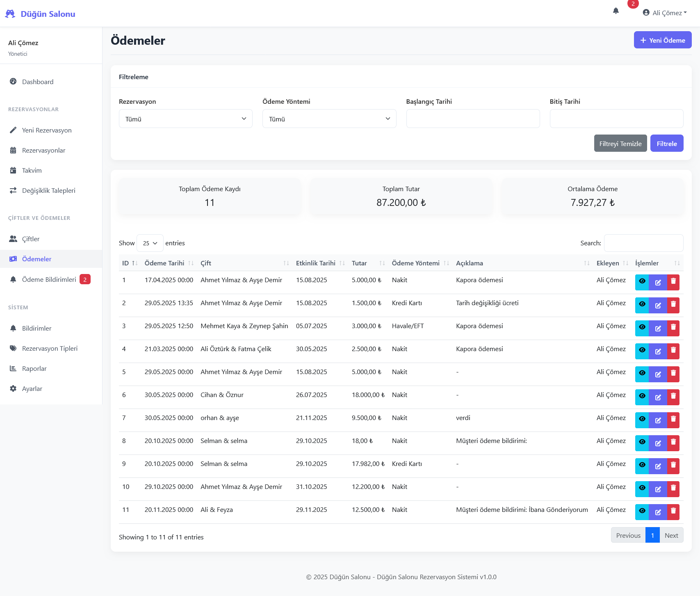
Task: Click the notification bell in top bar
Action: click(616, 11)
